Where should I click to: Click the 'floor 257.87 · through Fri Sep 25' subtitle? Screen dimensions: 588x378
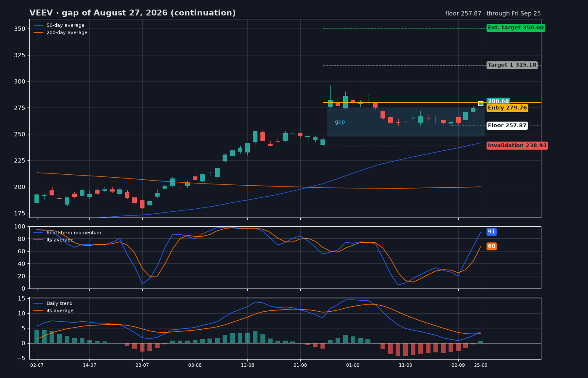point(493,13)
